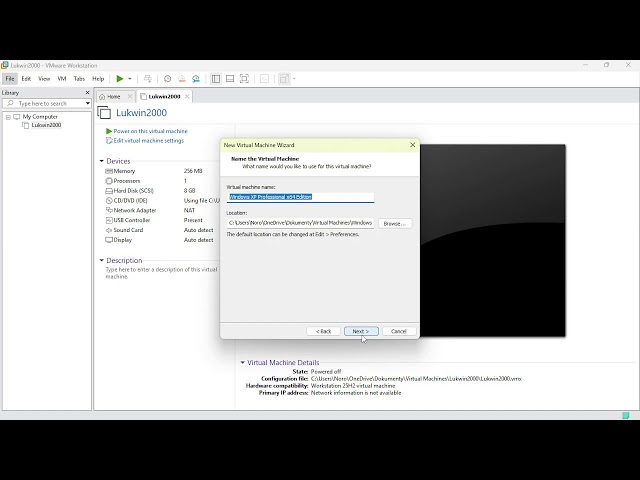
Task: Click the Cancel button in wizard
Action: click(x=399, y=331)
